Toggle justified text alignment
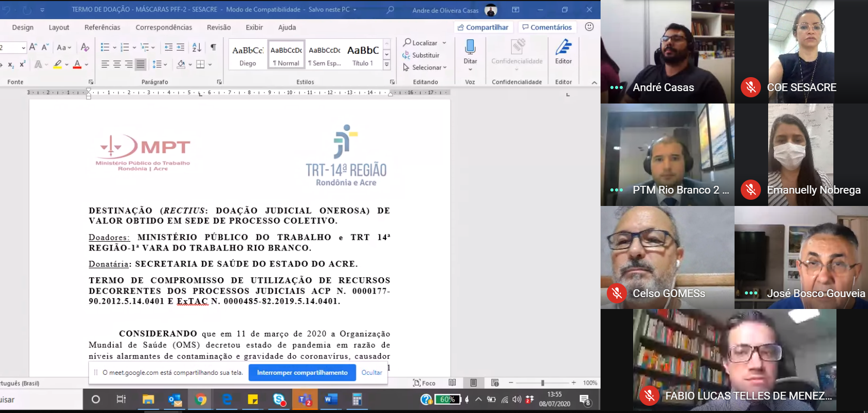868x413 pixels. click(140, 64)
